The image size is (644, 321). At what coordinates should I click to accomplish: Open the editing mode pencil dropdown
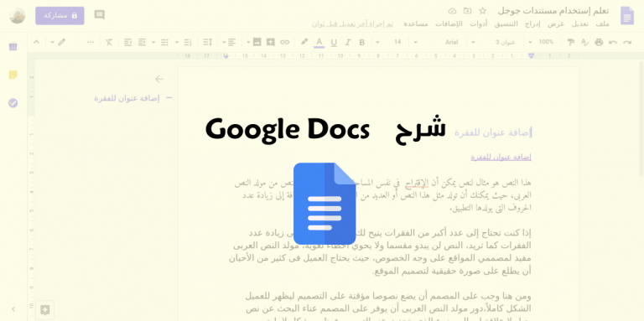[58, 42]
